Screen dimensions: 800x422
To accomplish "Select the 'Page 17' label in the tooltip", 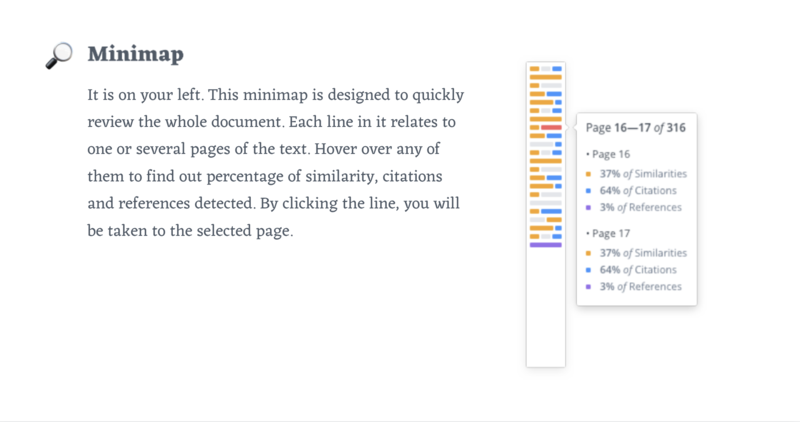I will coord(611,233).
